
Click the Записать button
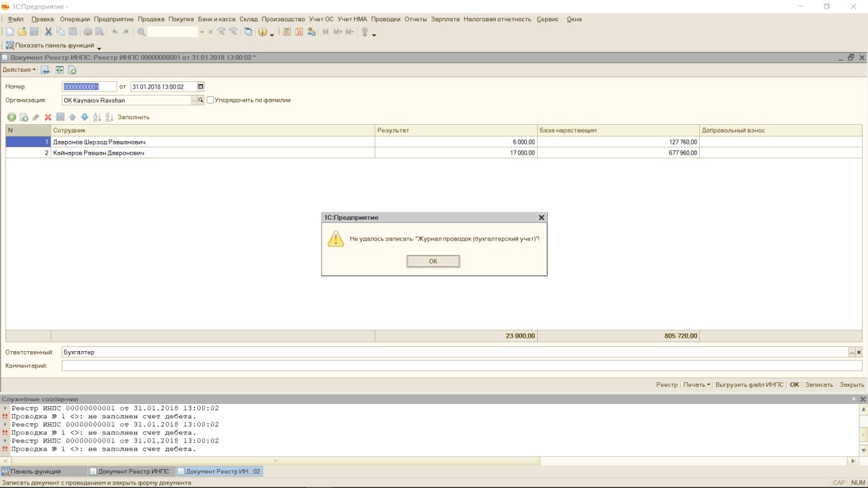[818, 384]
